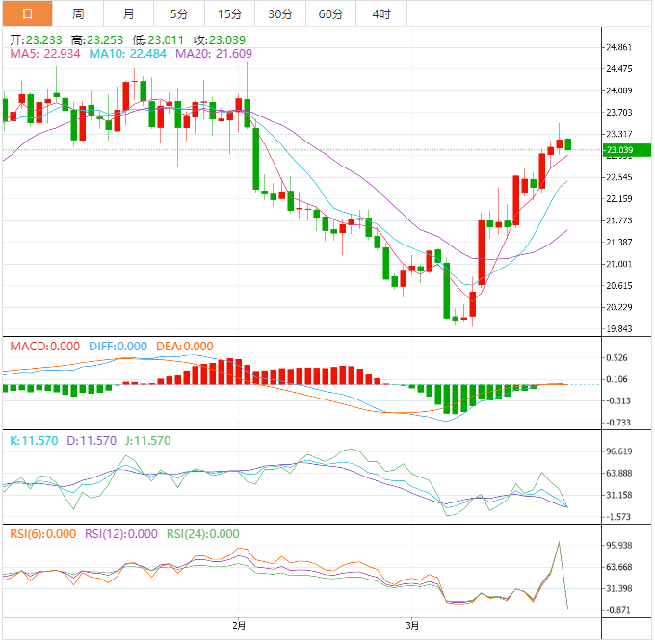
Task: Click the DEA:0.000 label
Action: tap(184, 347)
